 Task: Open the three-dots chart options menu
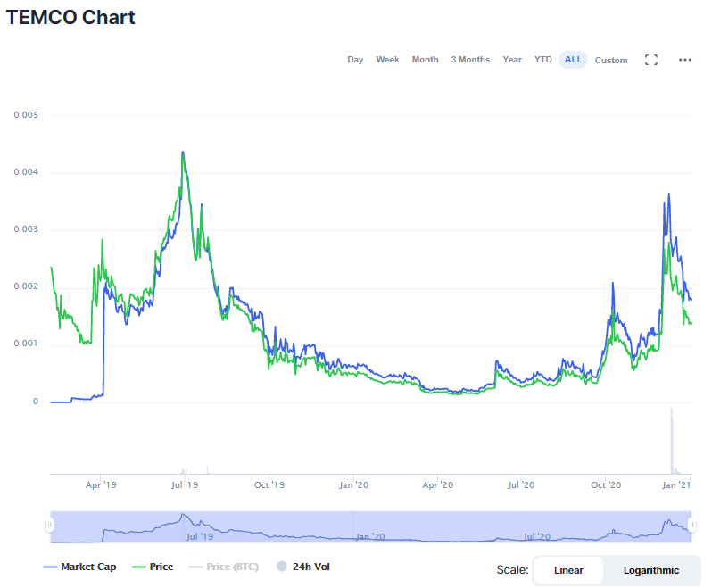click(684, 60)
